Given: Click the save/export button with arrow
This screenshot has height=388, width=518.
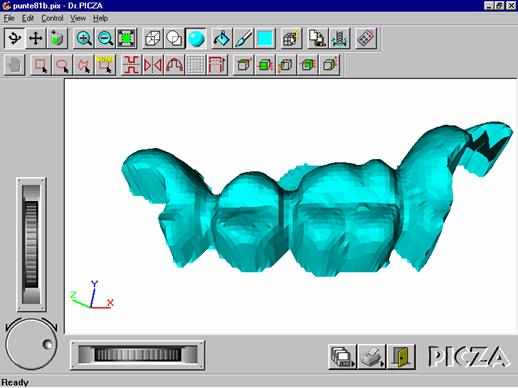Looking at the screenshot, I should click(x=342, y=357).
